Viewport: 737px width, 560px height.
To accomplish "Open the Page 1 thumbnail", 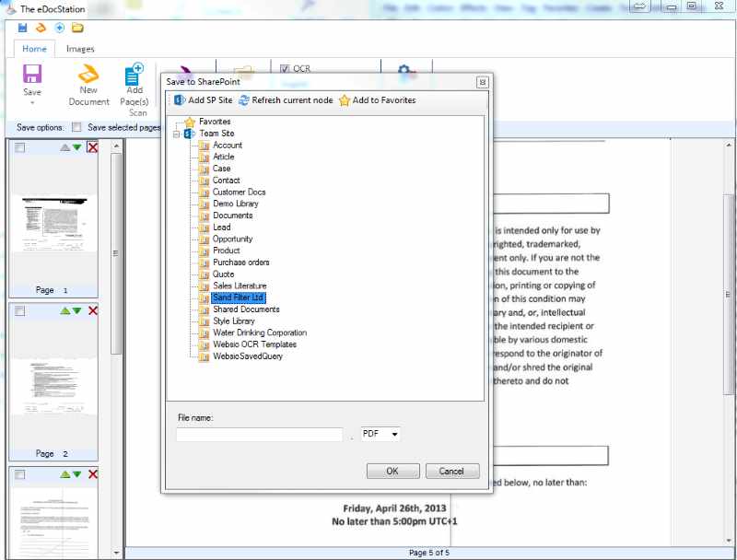I will (x=54, y=224).
